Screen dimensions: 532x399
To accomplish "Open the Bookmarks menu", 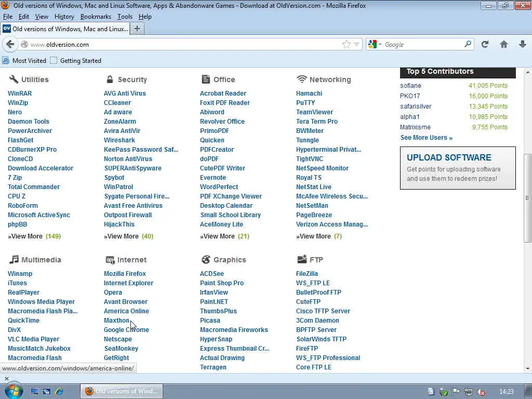I will click(96, 17).
